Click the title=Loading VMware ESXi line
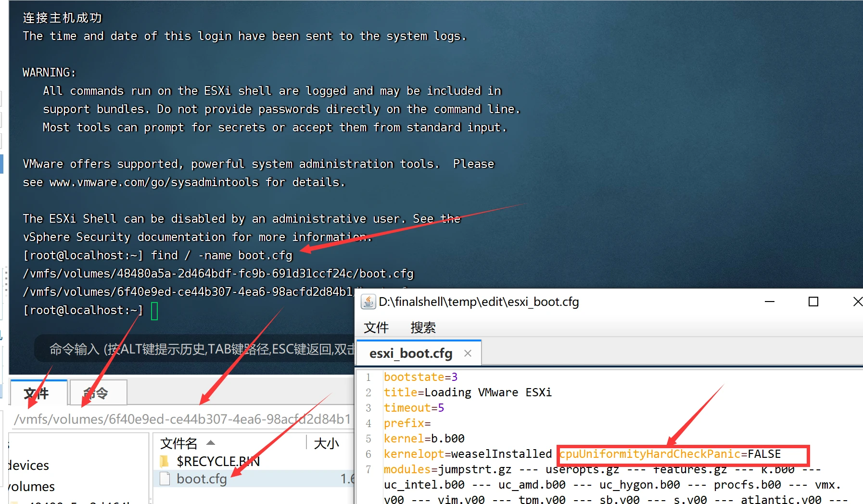The image size is (863, 504). click(468, 392)
